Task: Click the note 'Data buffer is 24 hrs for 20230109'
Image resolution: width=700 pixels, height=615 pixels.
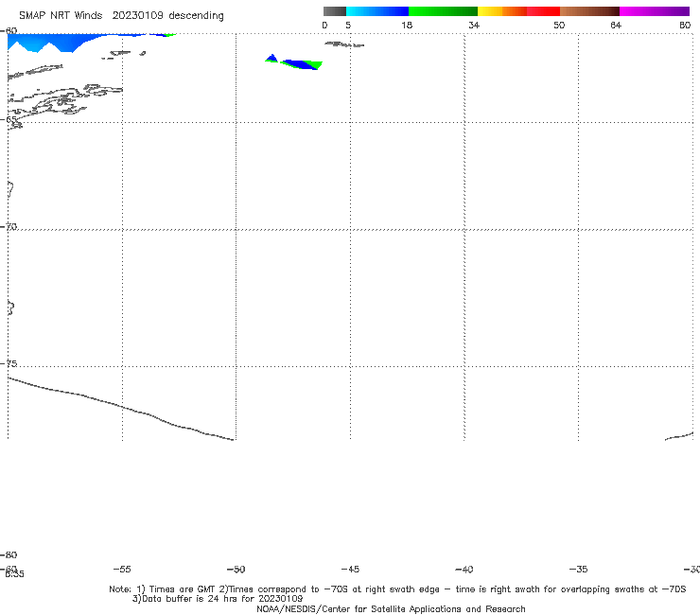Action: 218,599
